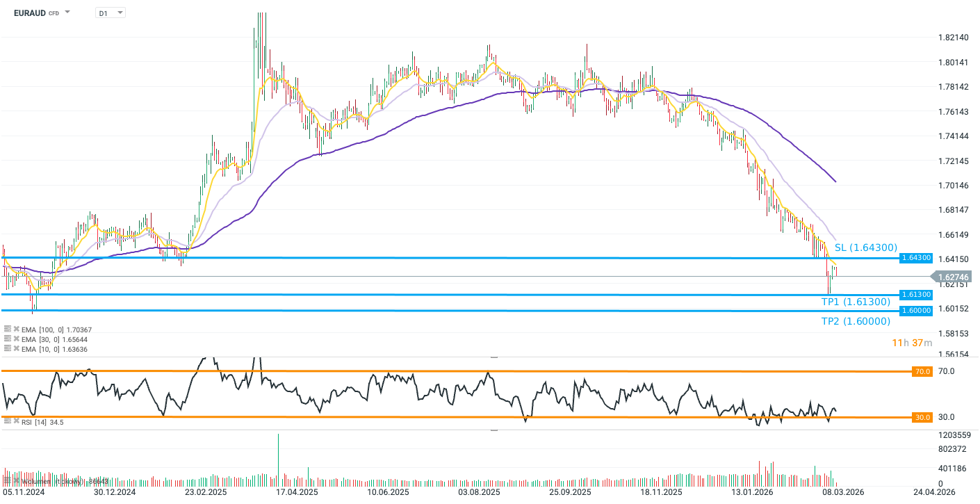980x504 pixels.
Task: Open the EURAUD symbol dropdown
Action: coord(66,12)
